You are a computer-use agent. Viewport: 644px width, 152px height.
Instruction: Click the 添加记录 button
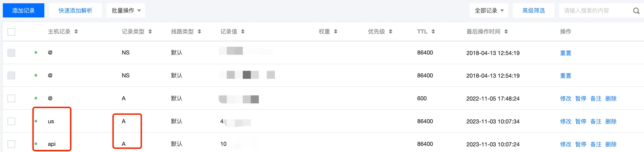(24, 11)
